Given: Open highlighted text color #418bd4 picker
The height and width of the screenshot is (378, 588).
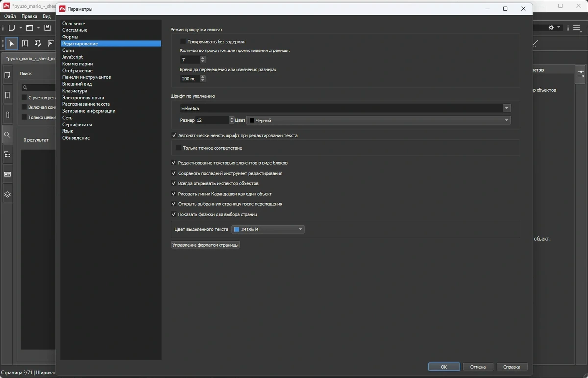Looking at the screenshot, I should (x=268, y=229).
